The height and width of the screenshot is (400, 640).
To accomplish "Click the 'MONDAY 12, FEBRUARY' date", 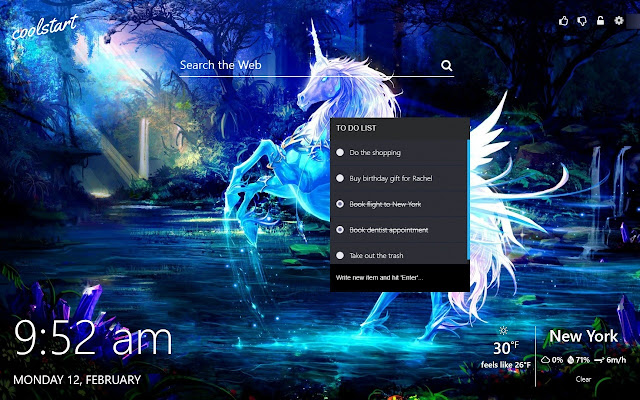I will [77, 380].
